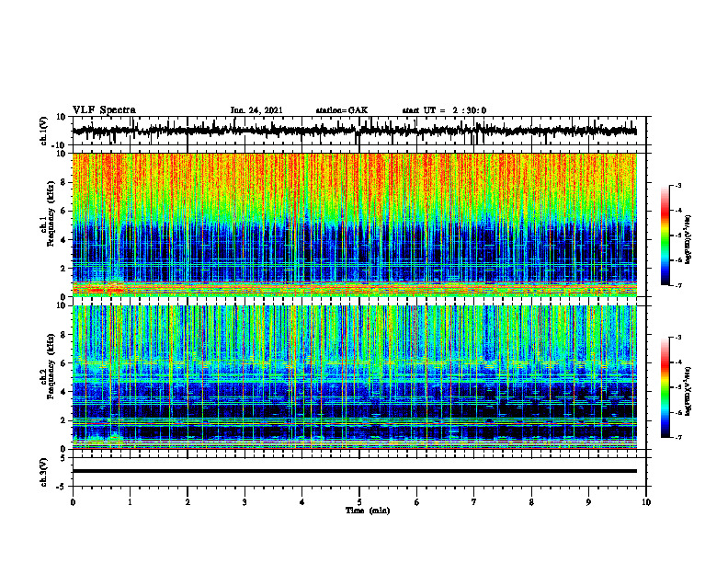Screen dimensions: 728x563
Task: Click the "10" tick on time axis
Action: 646,502
